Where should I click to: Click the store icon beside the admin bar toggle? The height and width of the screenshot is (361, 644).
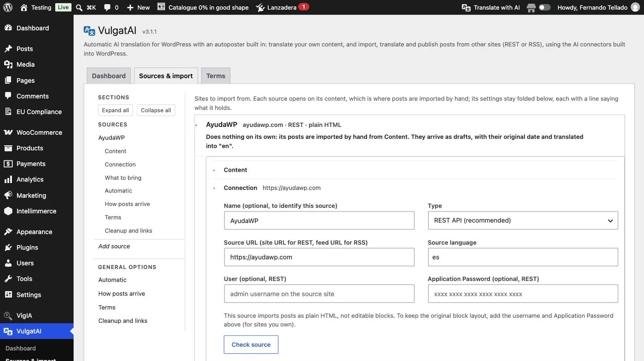point(531,7)
